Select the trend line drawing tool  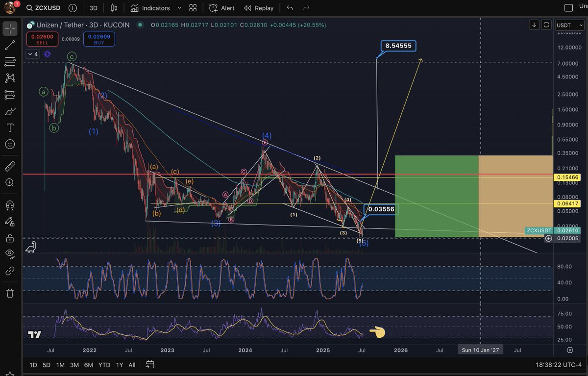pos(9,45)
